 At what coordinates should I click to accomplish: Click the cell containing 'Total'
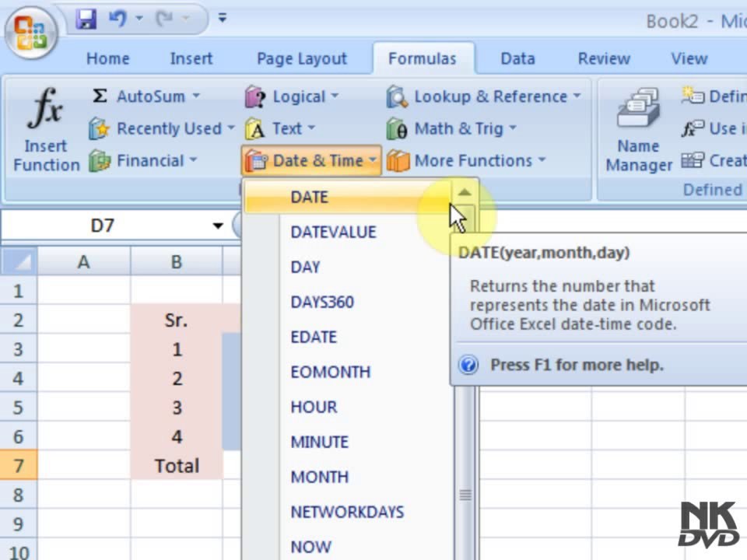(x=177, y=465)
